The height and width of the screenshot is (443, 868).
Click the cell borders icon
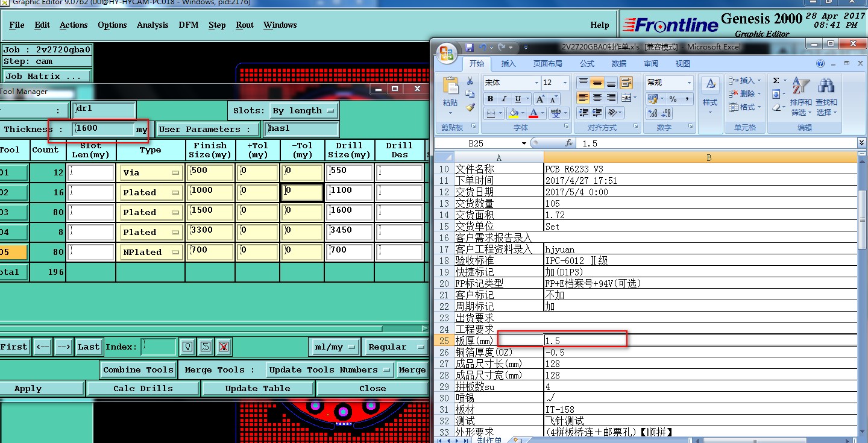[x=491, y=113]
